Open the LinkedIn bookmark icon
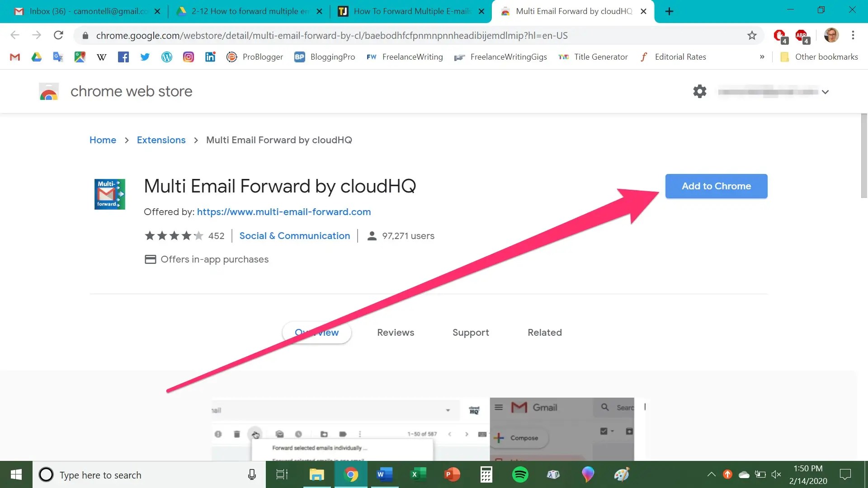 tap(210, 57)
